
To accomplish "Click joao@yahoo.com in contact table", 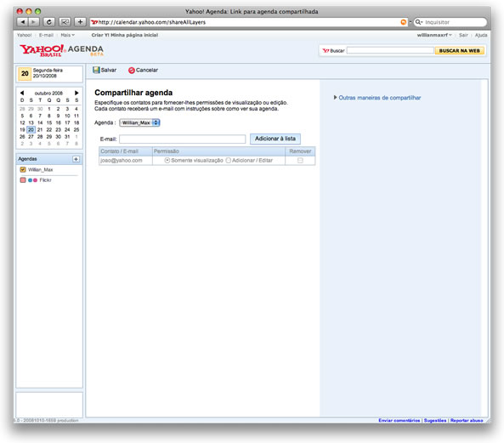I will point(122,161).
